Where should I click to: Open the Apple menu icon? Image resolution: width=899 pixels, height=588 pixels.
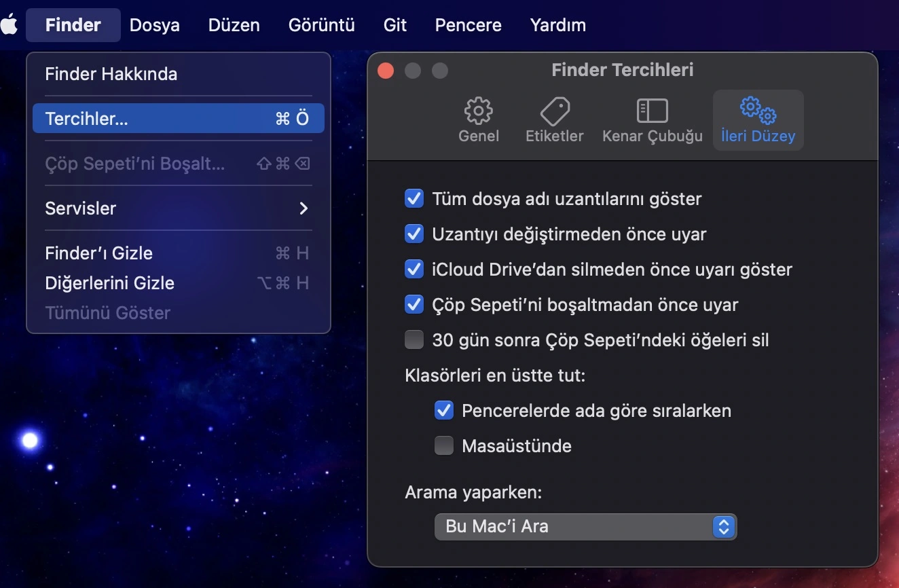point(9,25)
